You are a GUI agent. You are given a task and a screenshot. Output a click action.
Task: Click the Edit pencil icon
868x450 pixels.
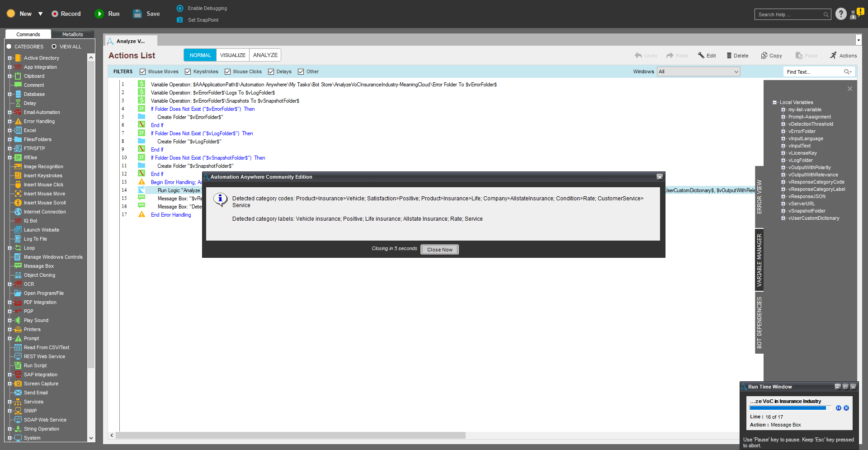(x=701, y=55)
